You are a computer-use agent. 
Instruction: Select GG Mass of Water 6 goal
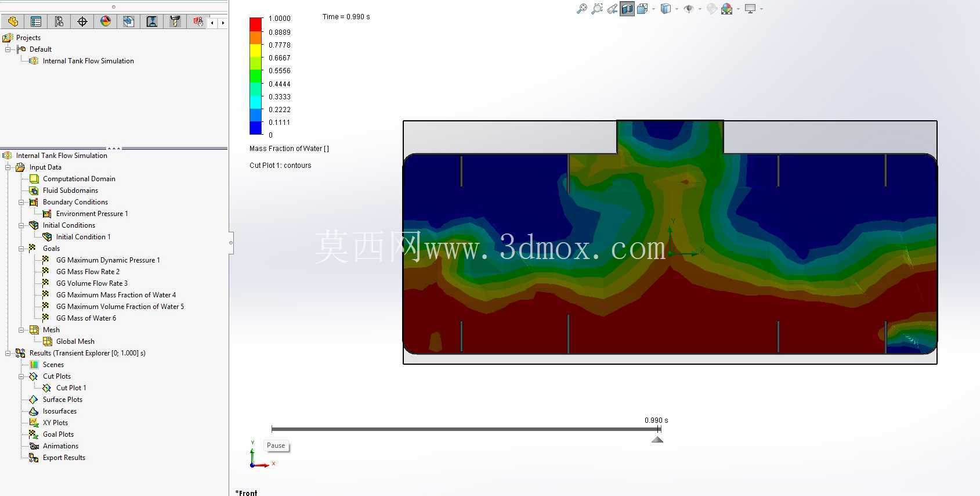point(86,318)
